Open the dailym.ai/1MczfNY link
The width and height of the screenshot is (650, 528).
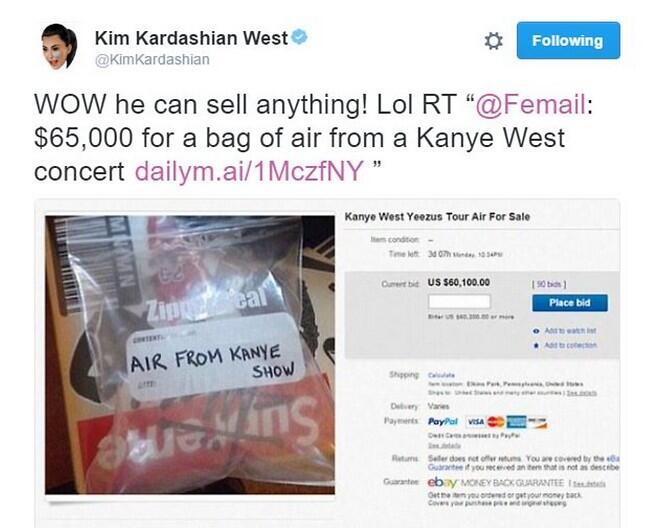click(x=250, y=170)
